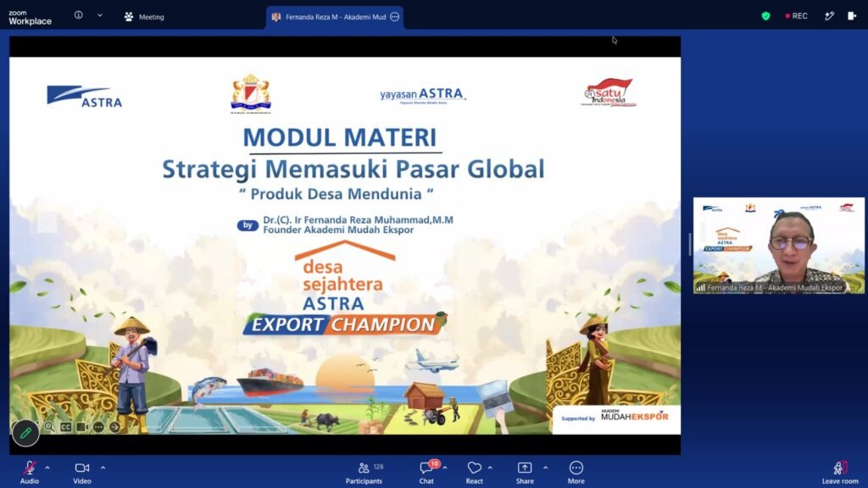This screenshot has width=868, height=488.
Task: Start the Video camera
Action: (x=82, y=473)
